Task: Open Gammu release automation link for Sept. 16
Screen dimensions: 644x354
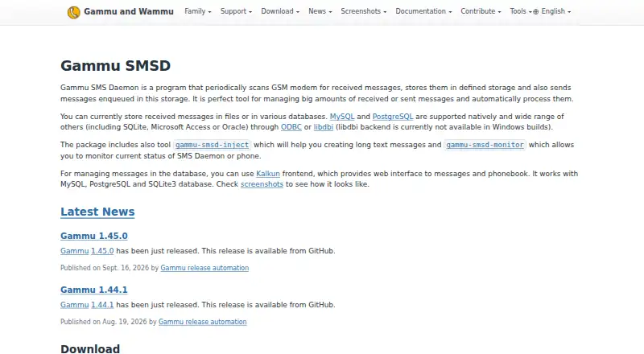Action: [204, 268]
